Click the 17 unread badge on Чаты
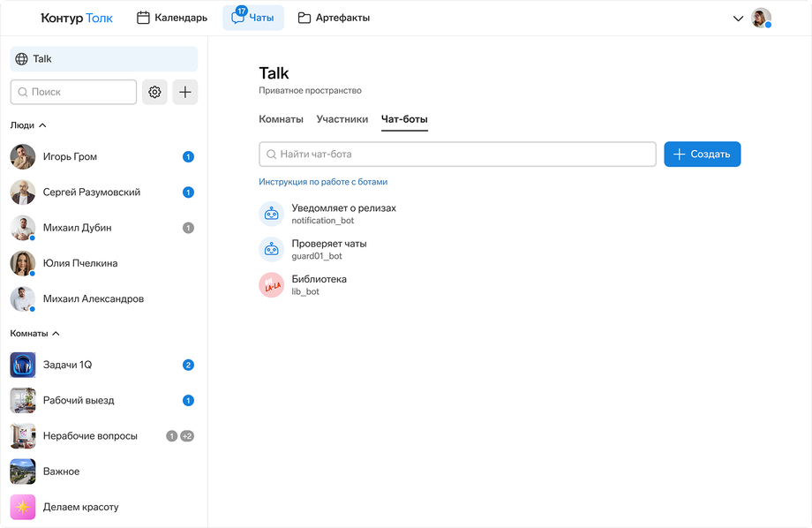This screenshot has width=812, height=528. coord(241,11)
